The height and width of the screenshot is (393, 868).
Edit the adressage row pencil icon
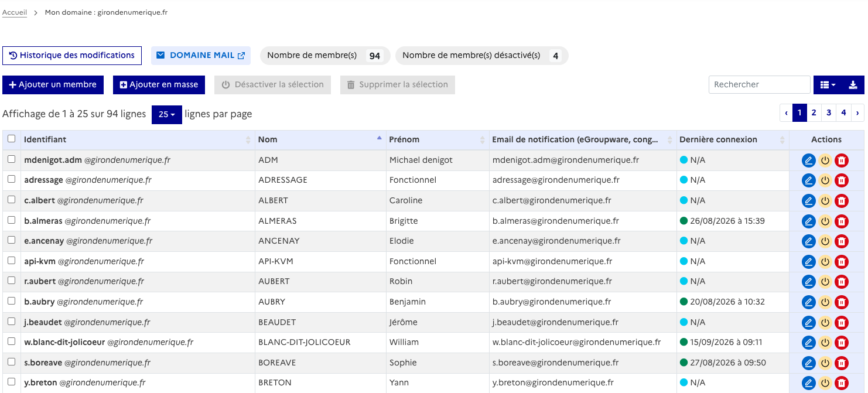pos(809,180)
